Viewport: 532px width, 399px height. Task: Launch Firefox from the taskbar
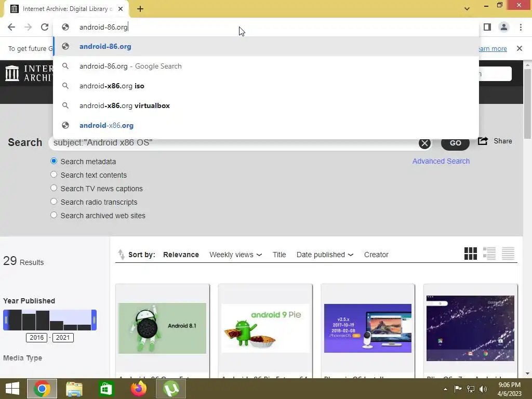click(138, 389)
